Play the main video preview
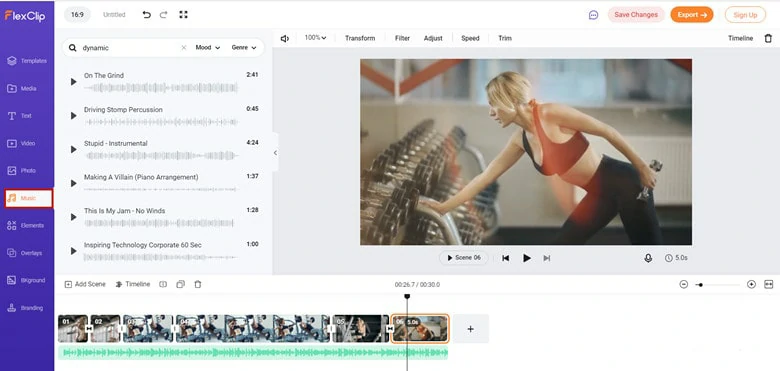 coord(526,258)
